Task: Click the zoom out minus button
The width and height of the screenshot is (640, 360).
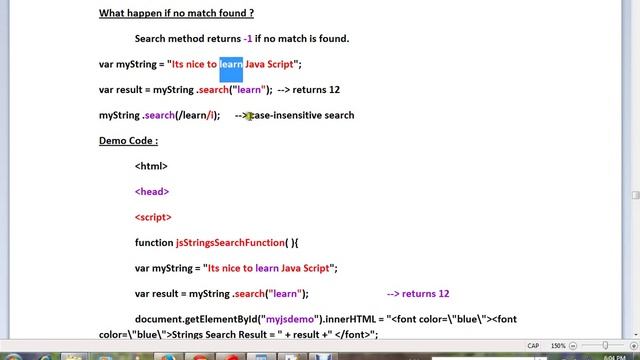Action: [573, 346]
